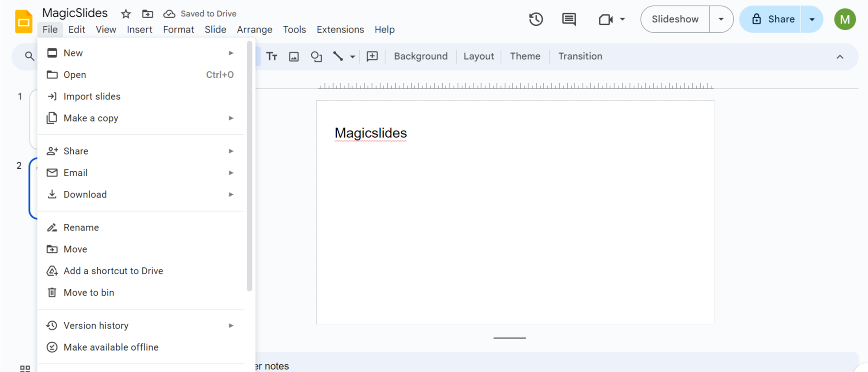Select slide 2 thumbnail in filmstrip
This screenshot has height=372, width=868.
(x=33, y=188)
